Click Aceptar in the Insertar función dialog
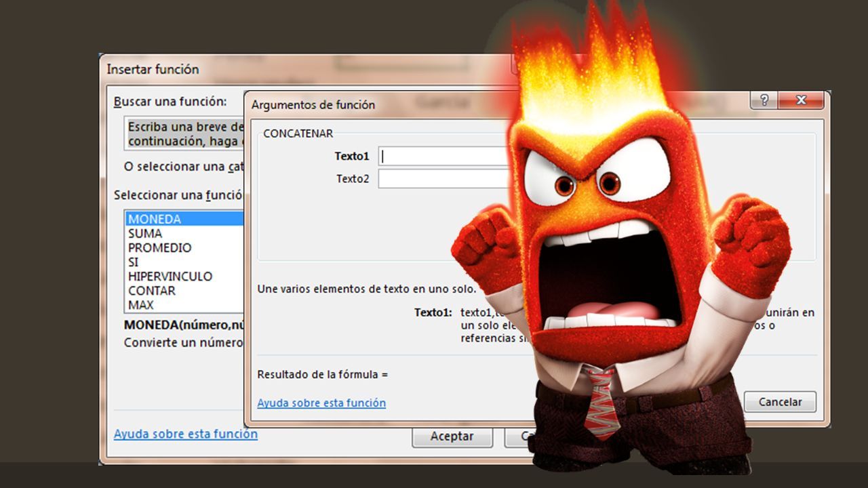868x488 pixels. tap(452, 437)
